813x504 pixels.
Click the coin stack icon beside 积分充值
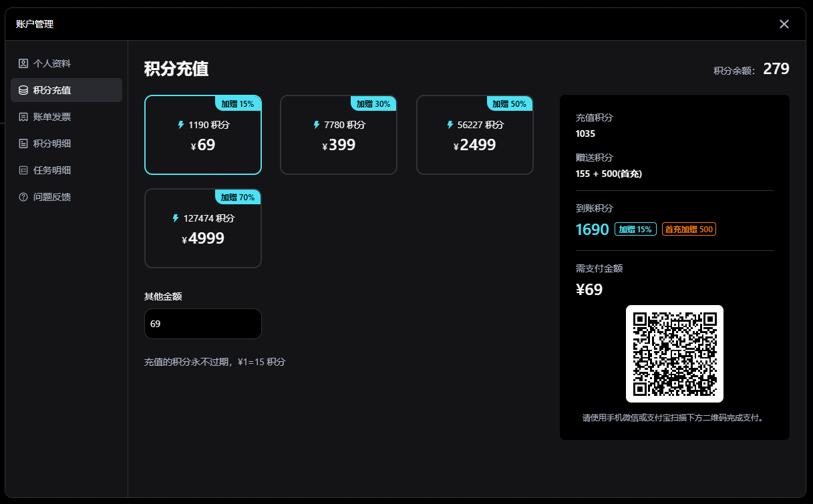pyautogui.click(x=23, y=90)
